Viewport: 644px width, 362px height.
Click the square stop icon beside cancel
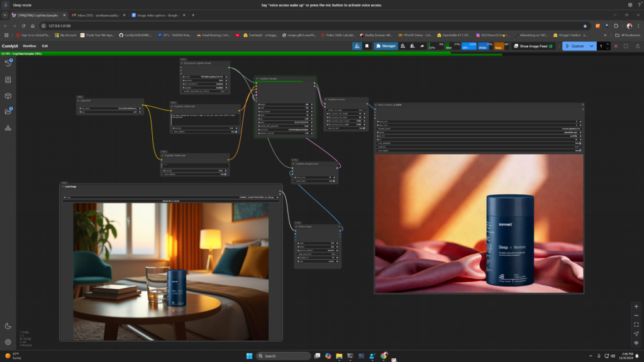(x=626, y=46)
